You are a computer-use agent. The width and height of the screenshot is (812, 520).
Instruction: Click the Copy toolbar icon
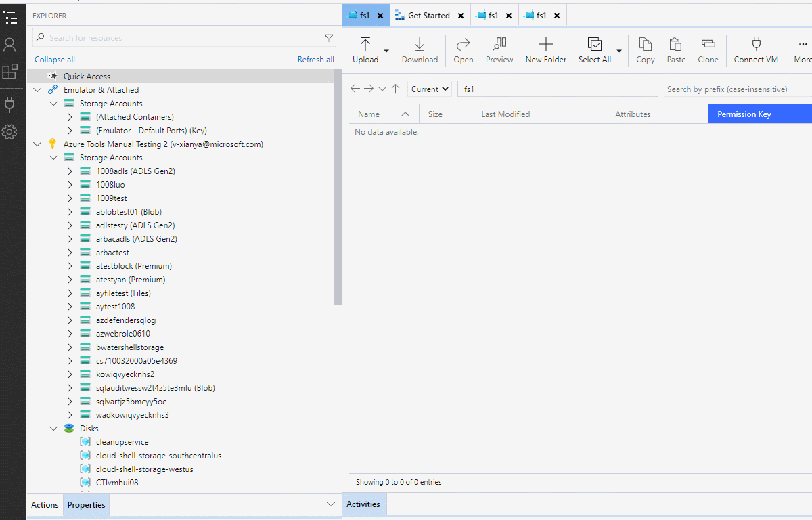click(646, 51)
